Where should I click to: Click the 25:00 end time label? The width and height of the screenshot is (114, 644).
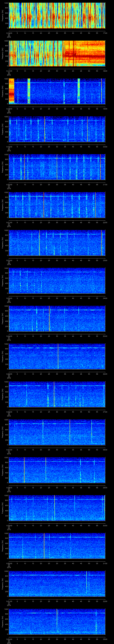pos(105,336)
